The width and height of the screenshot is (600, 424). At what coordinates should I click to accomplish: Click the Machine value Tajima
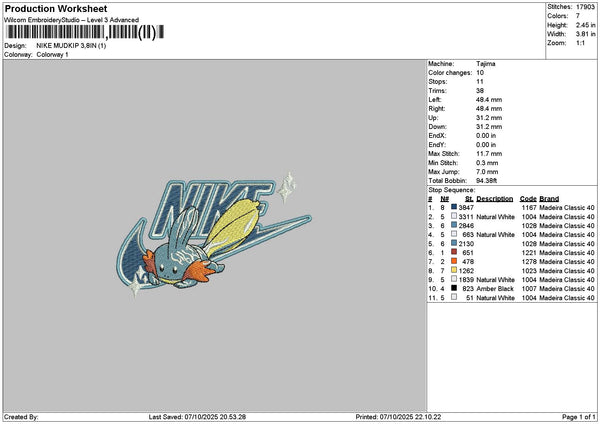(x=486, y=64)
